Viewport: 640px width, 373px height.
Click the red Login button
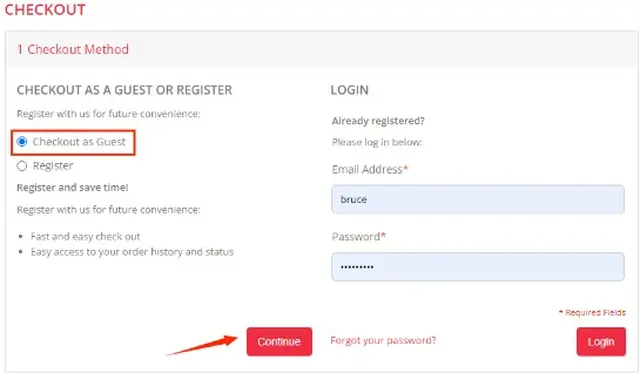tap(601, 342)
